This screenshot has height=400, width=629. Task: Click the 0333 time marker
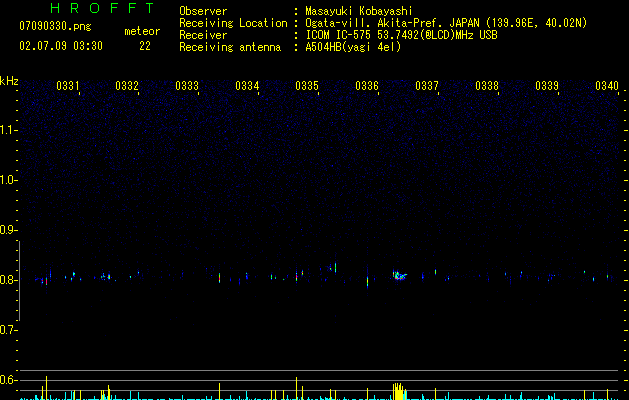pos(187,86)
